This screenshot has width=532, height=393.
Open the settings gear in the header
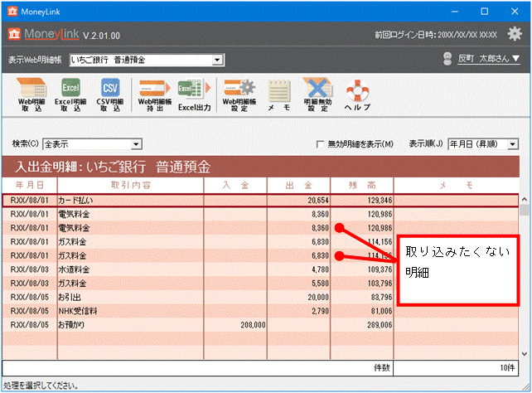[x=515, y=34]
